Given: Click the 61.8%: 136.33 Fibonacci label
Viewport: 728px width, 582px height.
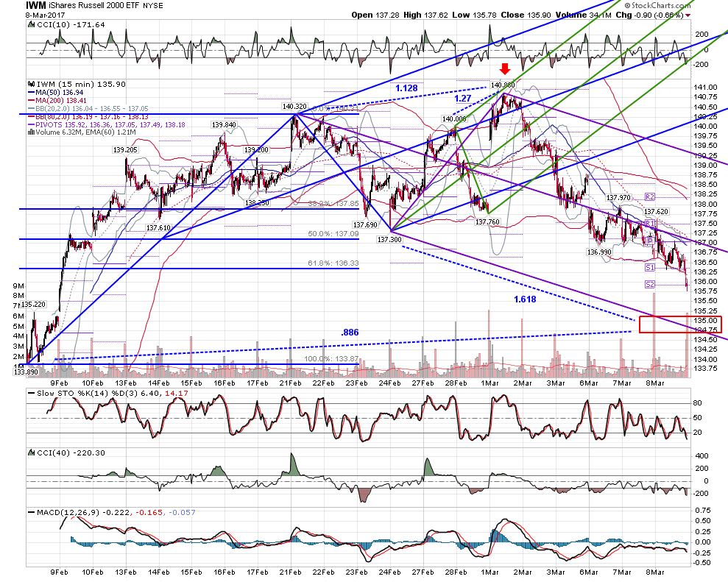Looking at the screenshot, I should [x=333, y=263].
